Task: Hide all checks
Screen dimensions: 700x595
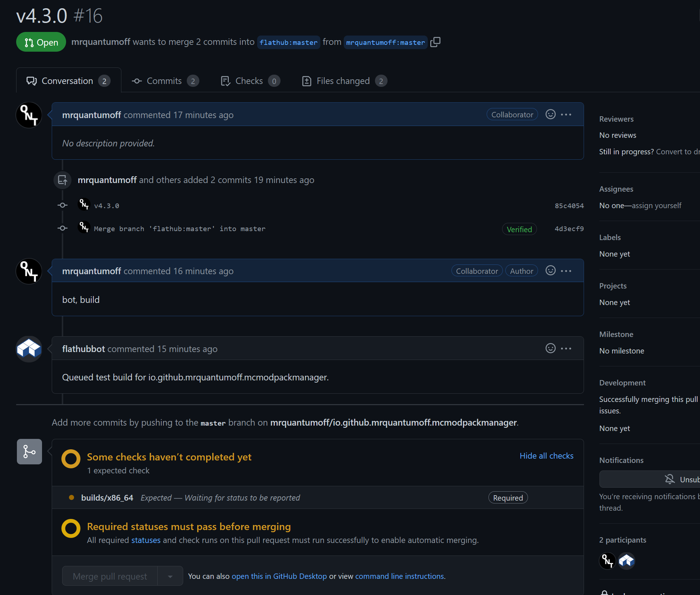Action: click(546, 455)
